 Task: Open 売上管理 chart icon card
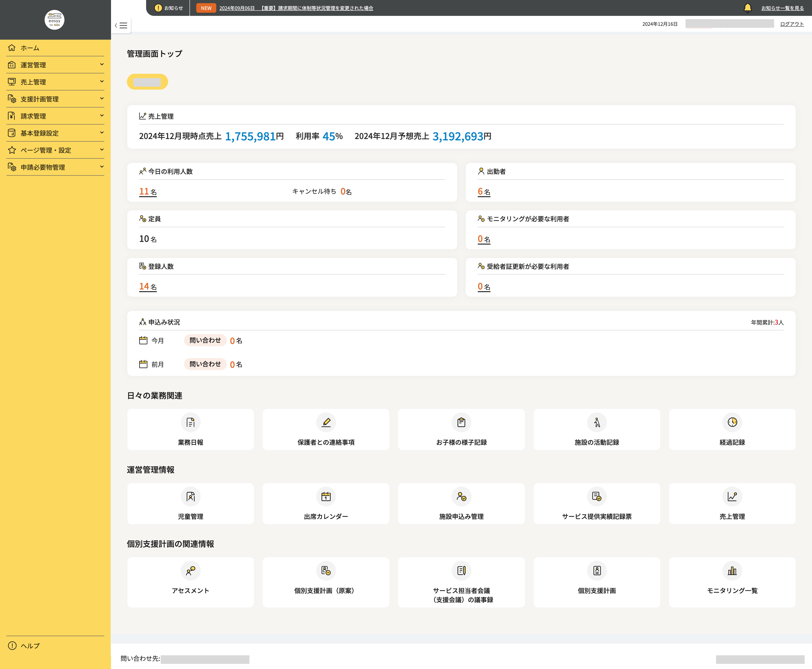pyautogui.click(x=732, y=503)
